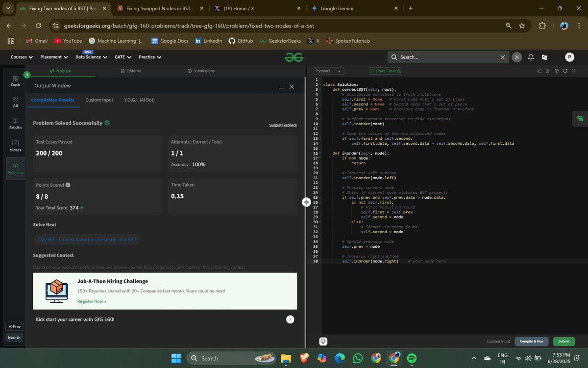Open WhatsApp from the taskbar
Viewport: 588px width, 368px height.
358,359
